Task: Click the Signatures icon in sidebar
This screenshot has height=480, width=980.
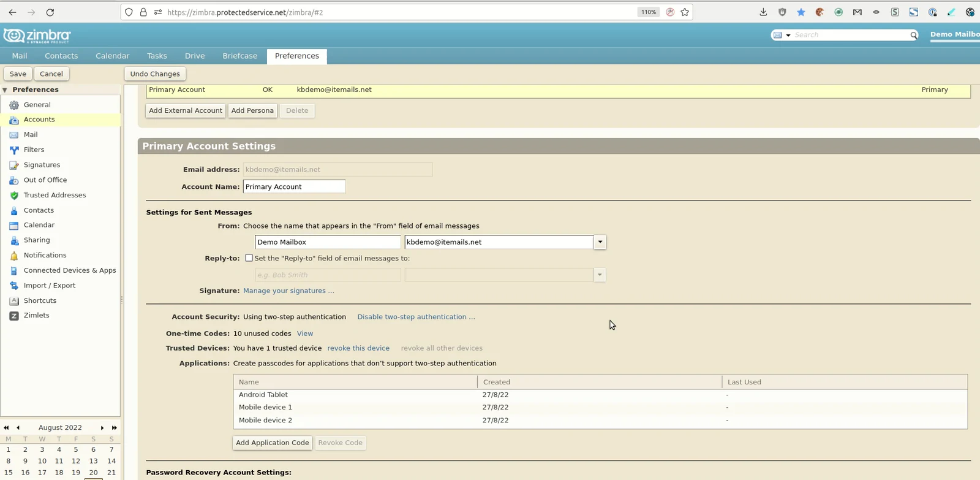Action: [14, 165]
